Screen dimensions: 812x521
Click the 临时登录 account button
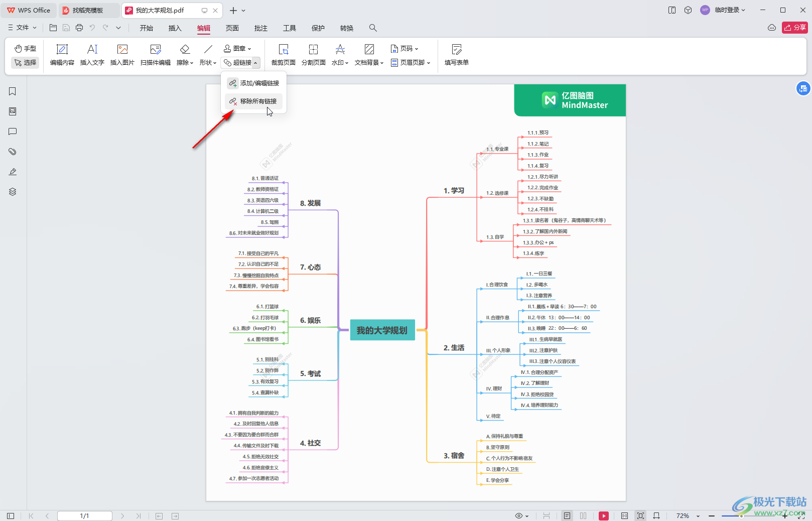(723, 10)
